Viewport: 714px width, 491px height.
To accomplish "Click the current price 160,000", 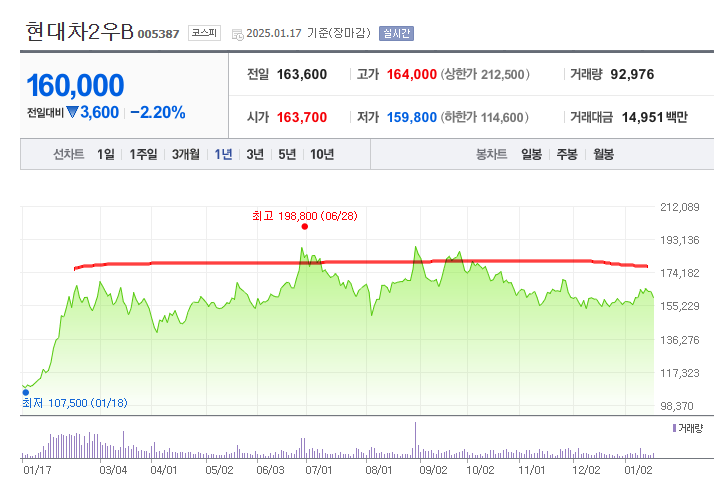I will tap(75, 86).
